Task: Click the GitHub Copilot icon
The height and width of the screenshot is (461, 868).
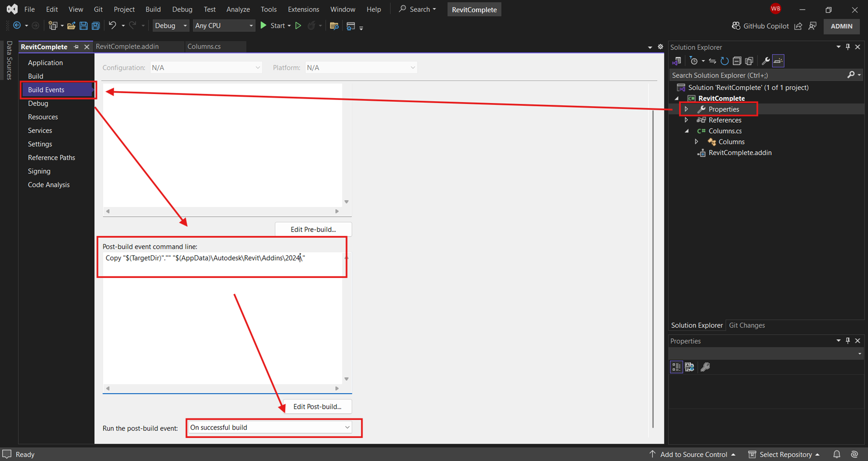Action: (736, 26)
